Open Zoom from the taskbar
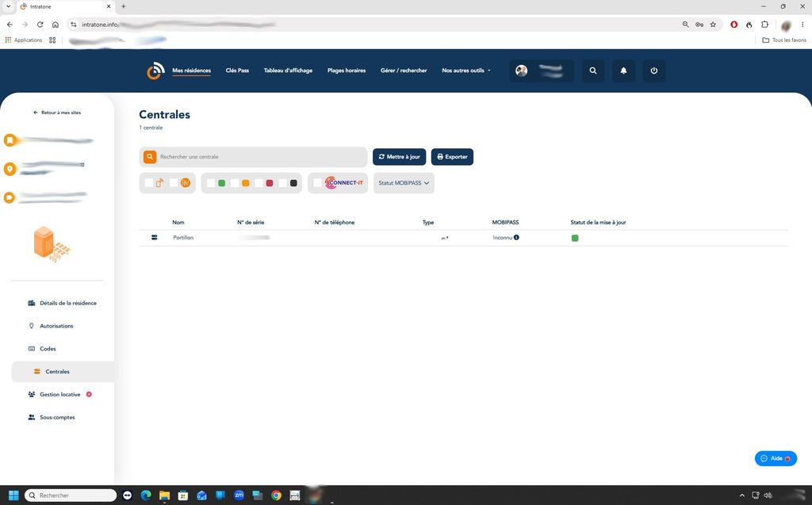This screenshot has height=505, width=812. pos(239,495)
